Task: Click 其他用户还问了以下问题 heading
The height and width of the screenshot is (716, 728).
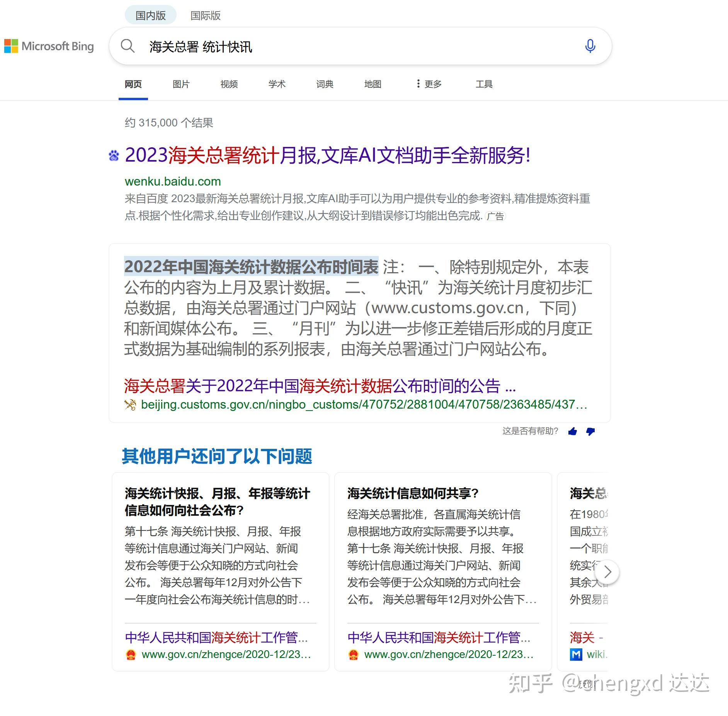Action: [217, 456]
